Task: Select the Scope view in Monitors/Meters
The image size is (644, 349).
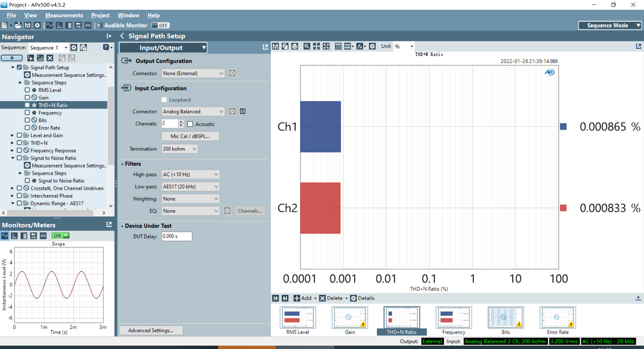Action: click(x=5, y=236)
